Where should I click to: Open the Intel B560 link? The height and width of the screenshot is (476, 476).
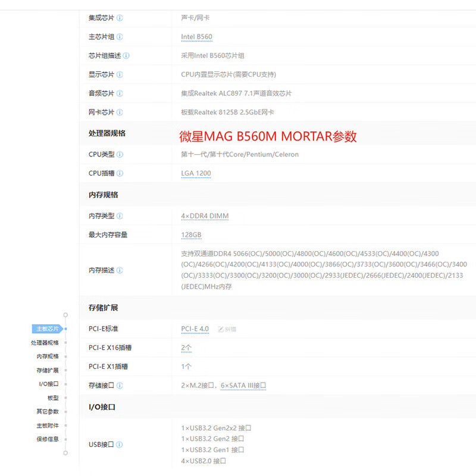coord(197,37)
